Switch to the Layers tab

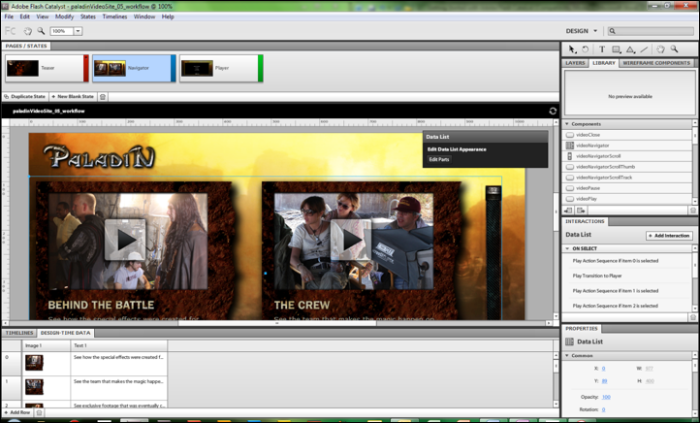coord(575,63)
